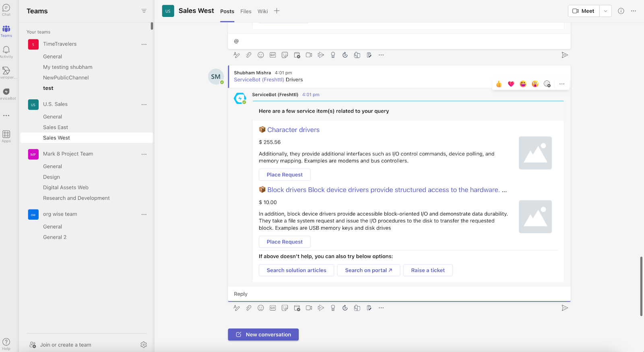Click into the Reply input field

tap(399, 294)
